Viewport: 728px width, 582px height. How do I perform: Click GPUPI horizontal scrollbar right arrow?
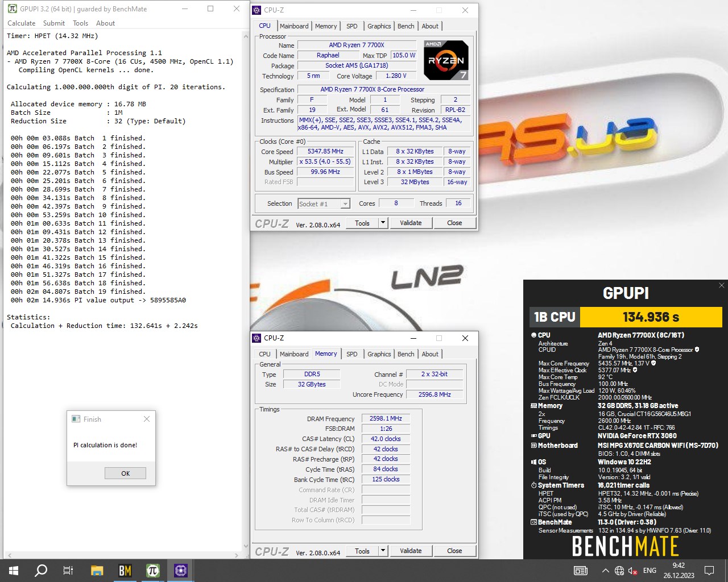[x=237, y=555]
